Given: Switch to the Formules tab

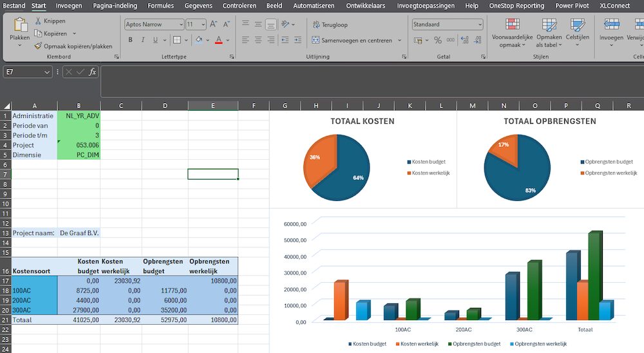Looking at the screenshot, I should 160,5.
